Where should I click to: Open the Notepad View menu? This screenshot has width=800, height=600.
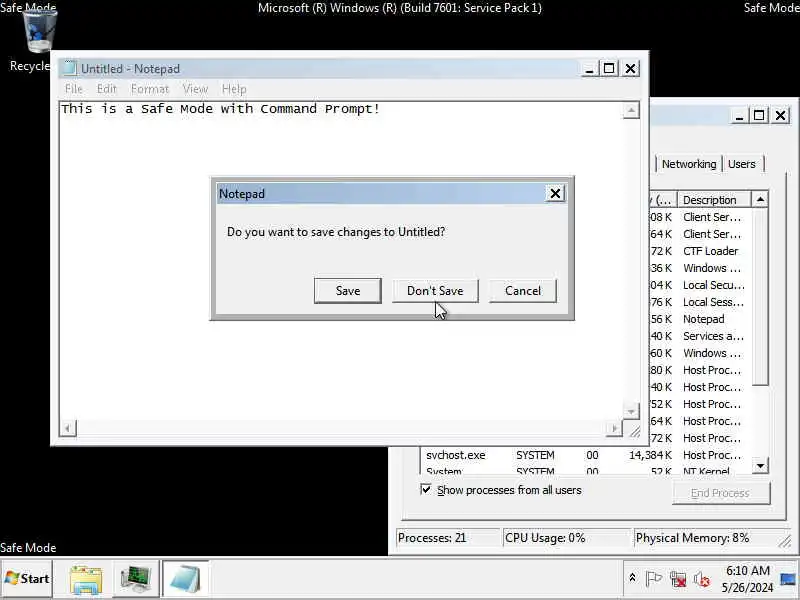(195, 89)
